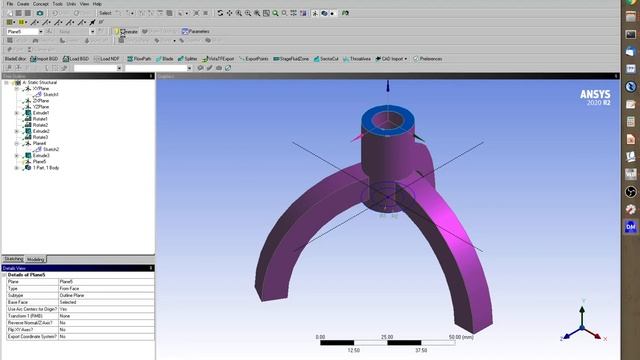The image size is (640, 360).
Task: Select ZXPlane in the tree outline
Action: click(41, 101)
